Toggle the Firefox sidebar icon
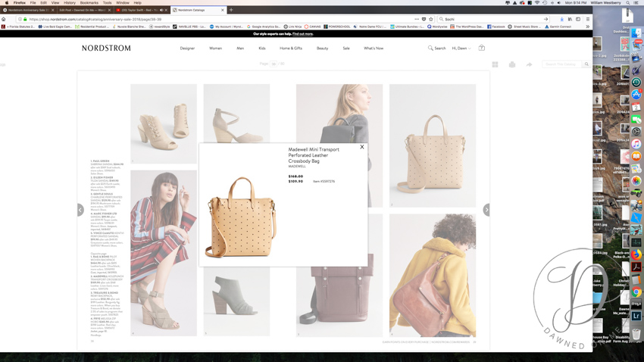Viewport: 644px width, 362px height. click(578, 19)
